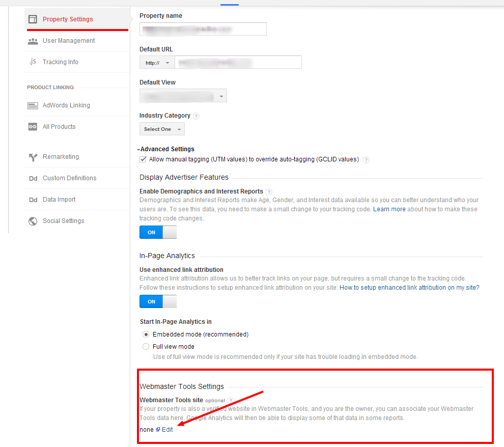Open Data Import menu item

[59, 200]
